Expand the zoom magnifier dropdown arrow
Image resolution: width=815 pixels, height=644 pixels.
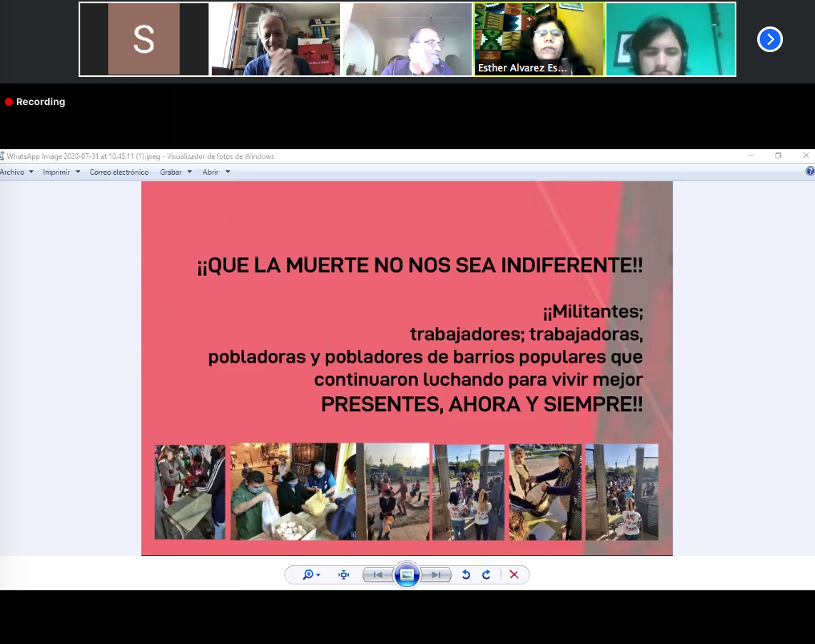pyautogui.click(x=318, y=575)
